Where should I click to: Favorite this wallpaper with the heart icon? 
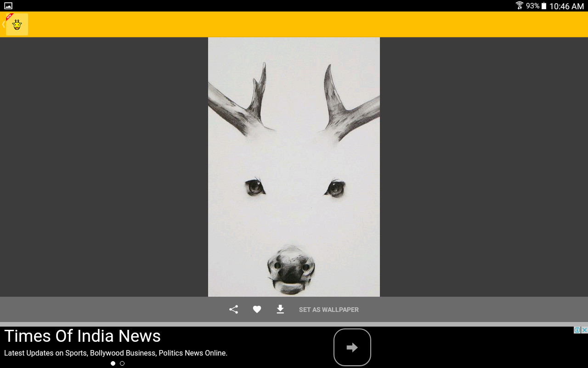[x=257, y=310]
